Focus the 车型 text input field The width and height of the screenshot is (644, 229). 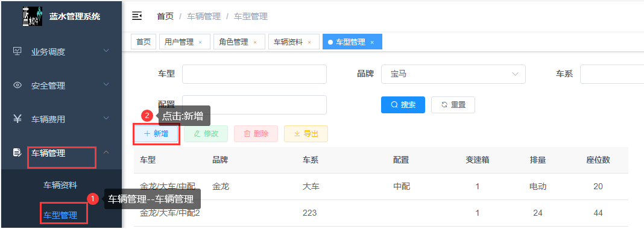click(254, 74)
